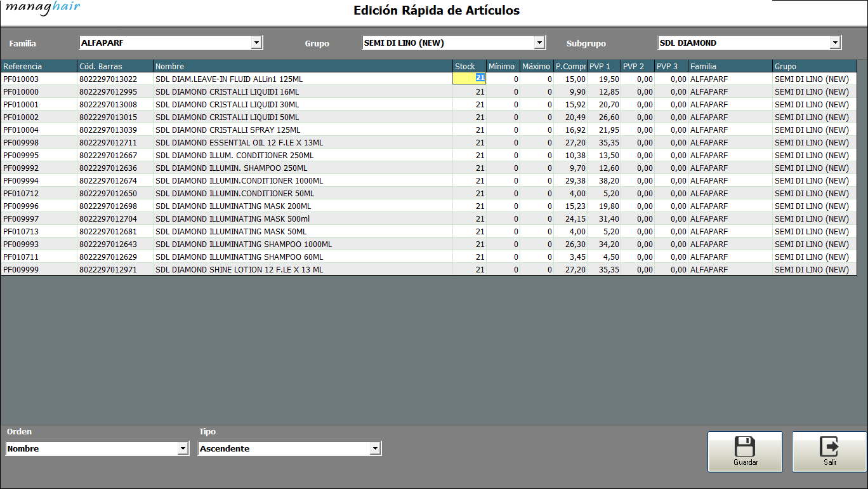Click the Mínimo column header
Image resolution: width=868 pixels, height=489 pixels.
[503, 66]
